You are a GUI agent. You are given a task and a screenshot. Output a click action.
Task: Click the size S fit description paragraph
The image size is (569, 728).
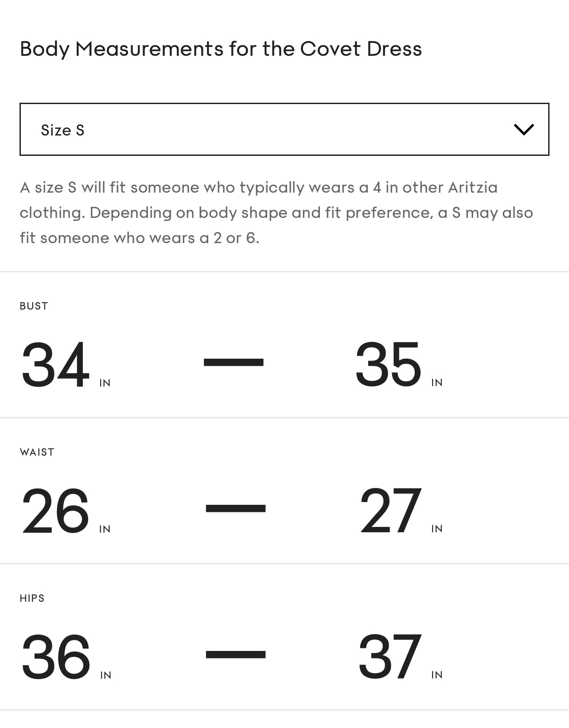click(276, 213)
